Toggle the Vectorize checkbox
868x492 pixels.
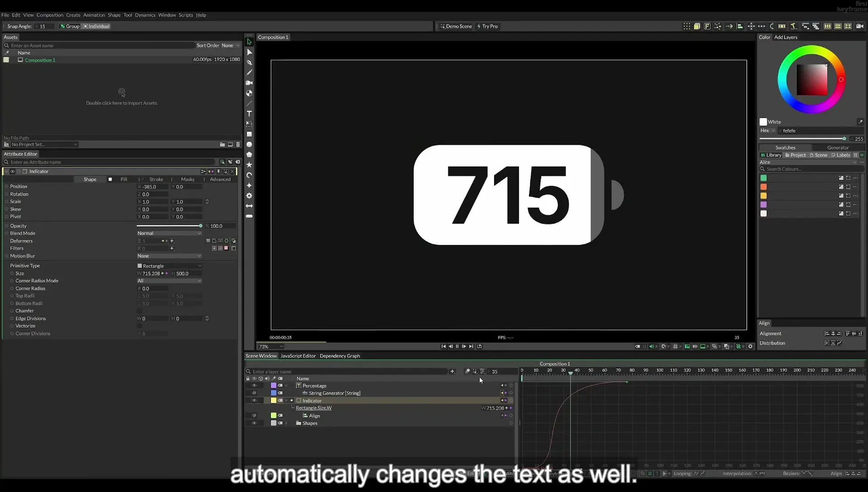[x=139, y=326]
